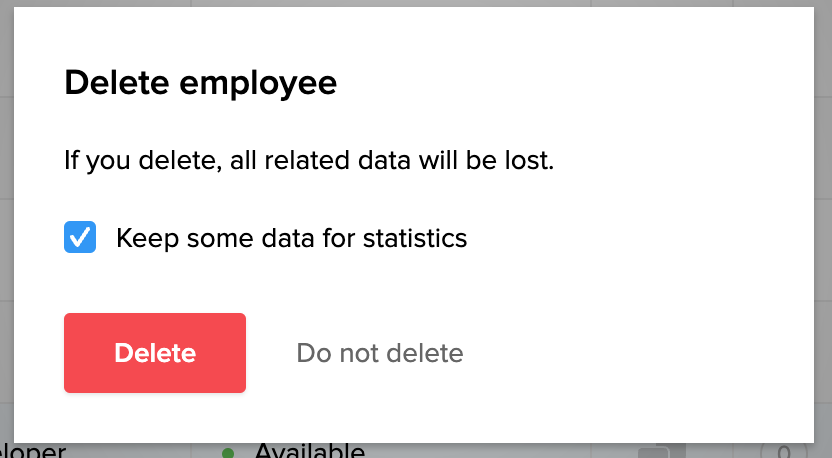Click the green status dot beside Available
The height and width of the screenshot is (458, 832).
(x=228, y=453)
